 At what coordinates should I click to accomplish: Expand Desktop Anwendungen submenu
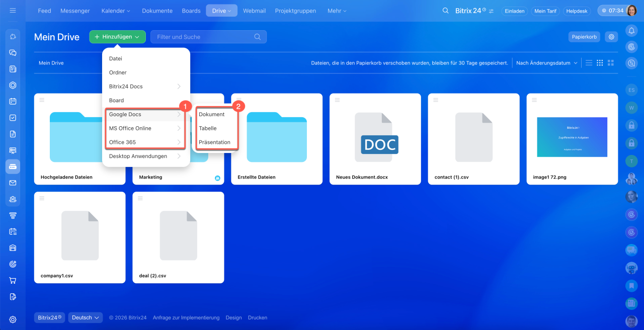145,156
